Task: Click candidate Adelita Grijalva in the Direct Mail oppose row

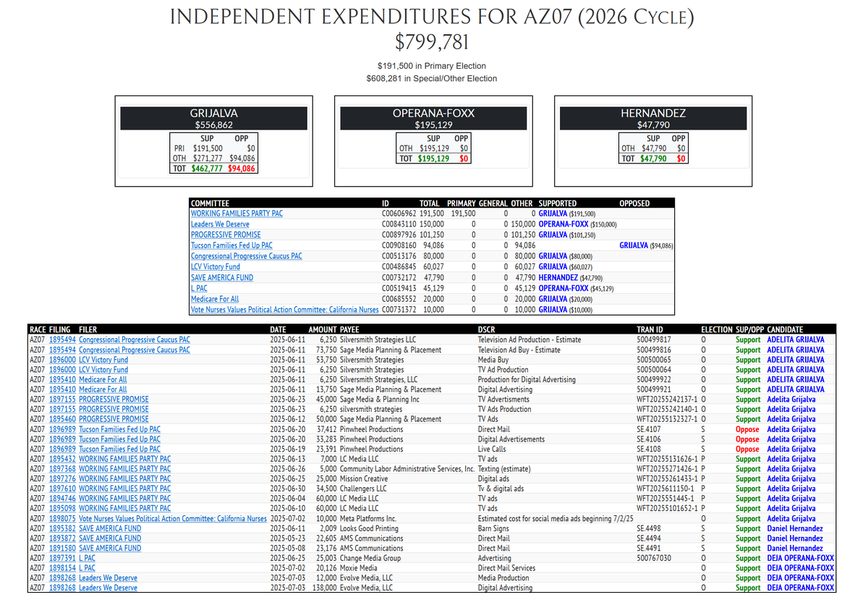Action: pos(791,429)
